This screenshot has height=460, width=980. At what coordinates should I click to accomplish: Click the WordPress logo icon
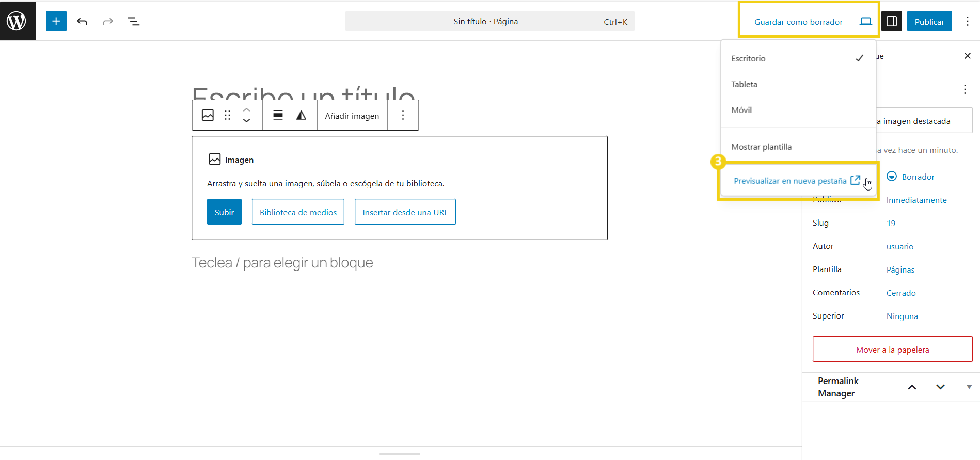[x=17, y=21]
